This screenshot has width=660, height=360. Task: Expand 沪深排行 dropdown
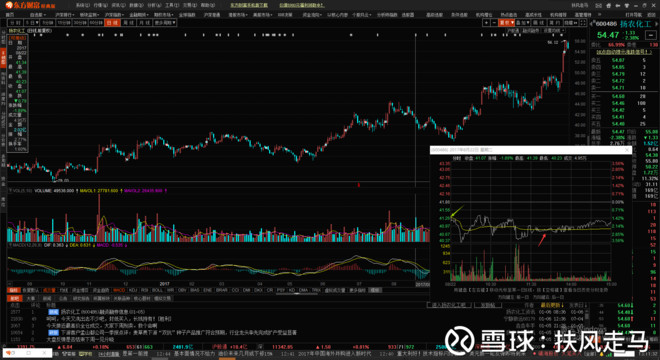tap(65, 15)
